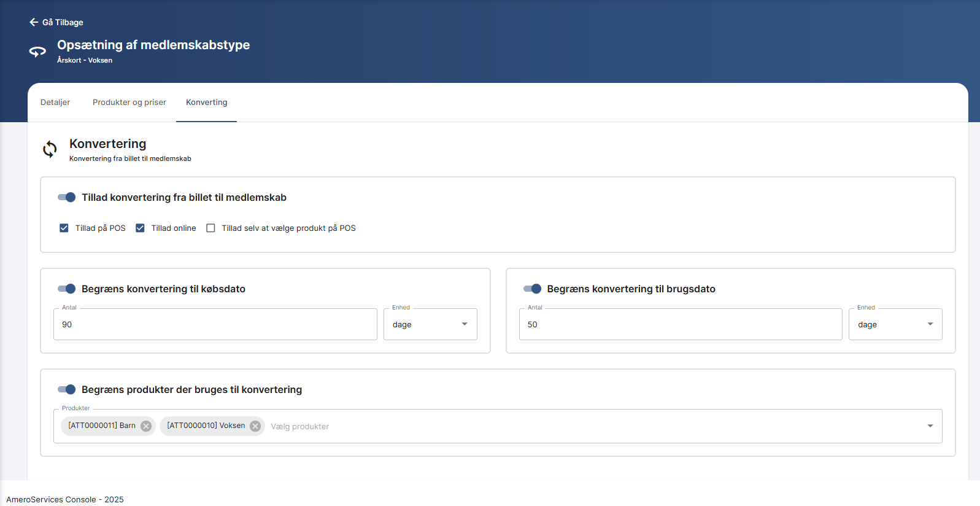The width and height of the screenshot is (980, 506).
Task: Remove the Barn product chip
Action: click(146, 426)
